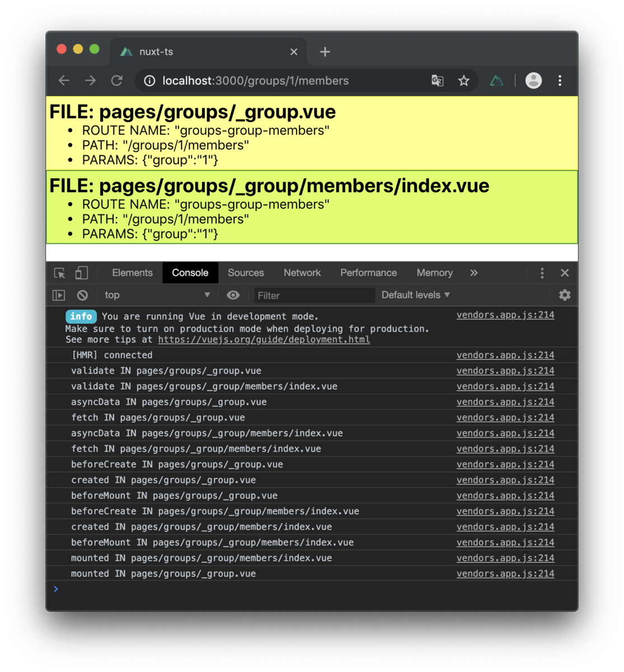Switch to the Memory tab
This screenshot has width=624, height=672.
pos(435,273)
